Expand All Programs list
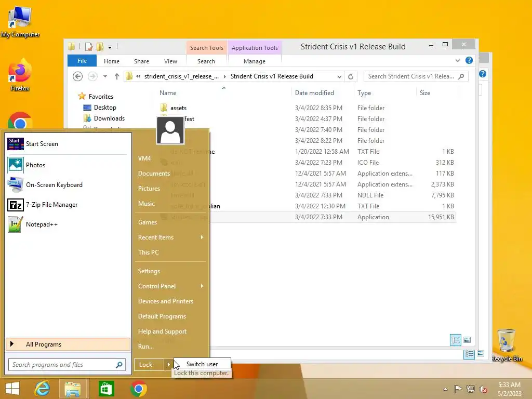The width and height of the screenshot is (532, 399). [x=68, y=344]
